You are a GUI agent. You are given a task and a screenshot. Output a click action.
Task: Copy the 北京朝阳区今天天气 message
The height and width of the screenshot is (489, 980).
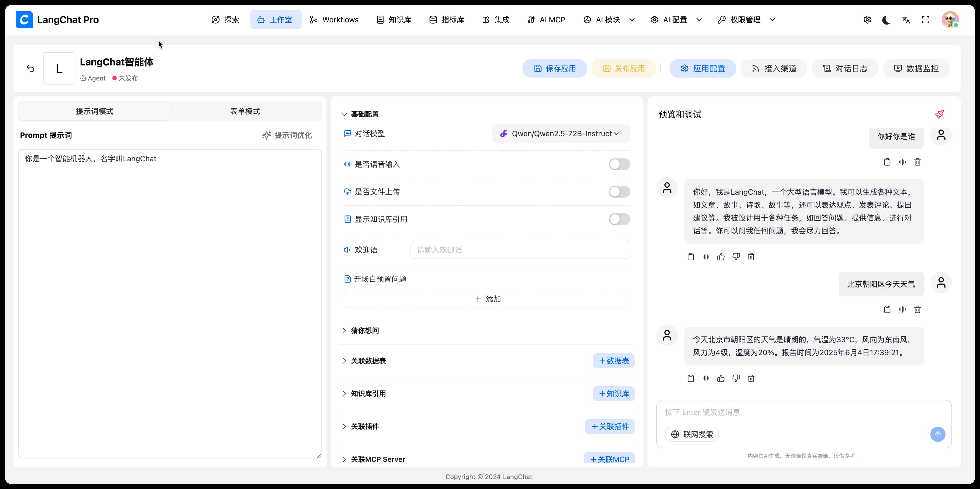point(887,309)
